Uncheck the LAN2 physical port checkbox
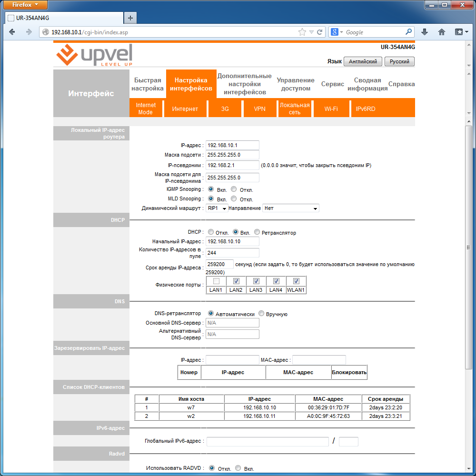 (236, 281)
